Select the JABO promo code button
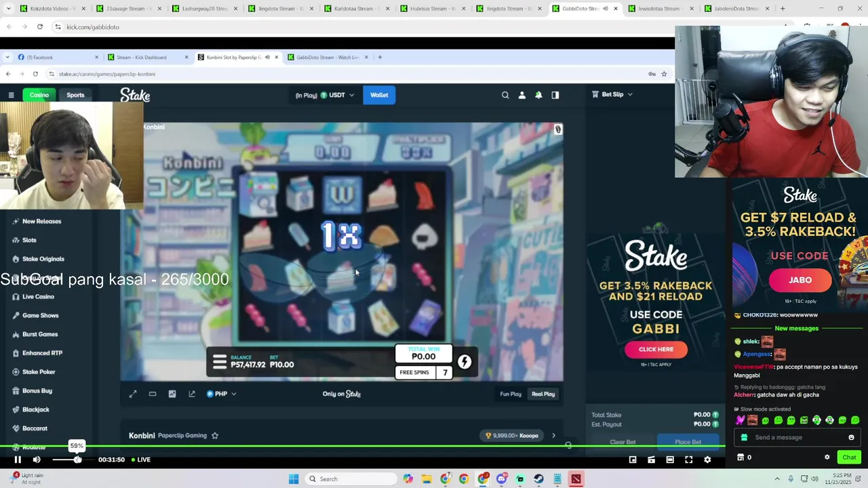Viewport: 868px width, 488px height. 800,280
